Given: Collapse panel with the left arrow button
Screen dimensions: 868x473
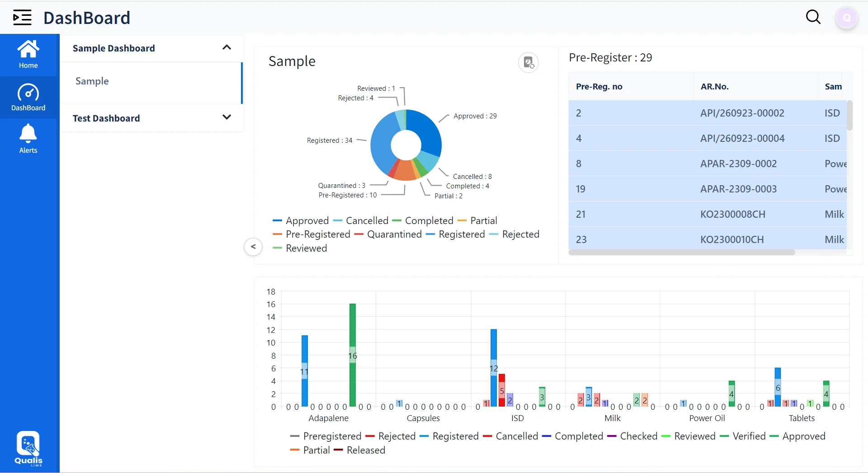Looking at the screenshot, I should [x=253, y=247].
